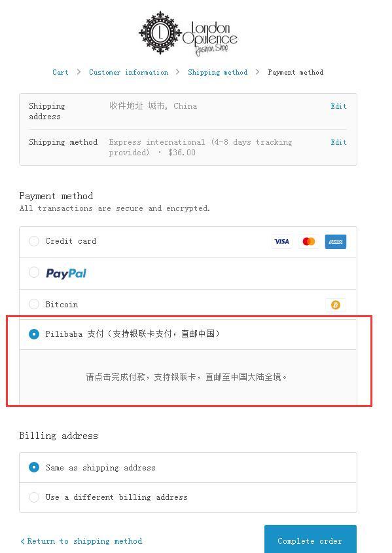Click the Visa card icon

pyautogui.click(x=282, y=242)
